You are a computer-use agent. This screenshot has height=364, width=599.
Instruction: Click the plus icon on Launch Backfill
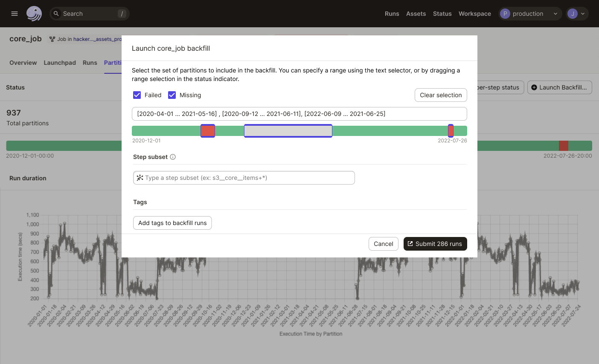534,87
